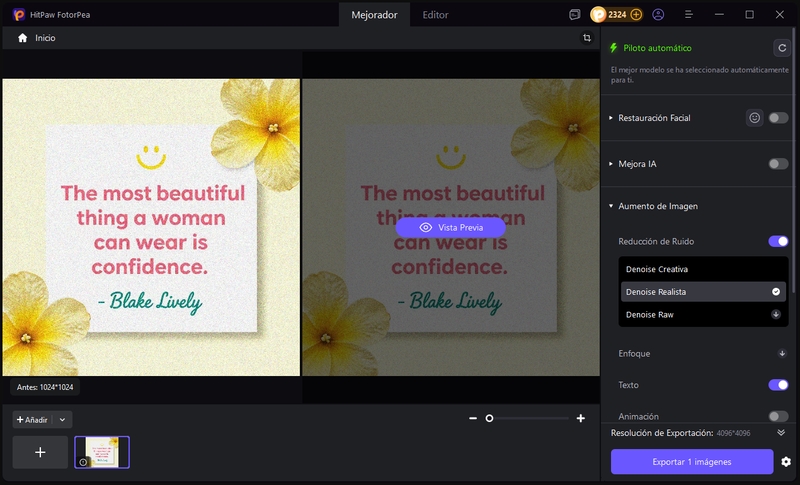Select the loaded image thumbnail
This screenshot has width=800, height=485.
(x=102, y=452)
